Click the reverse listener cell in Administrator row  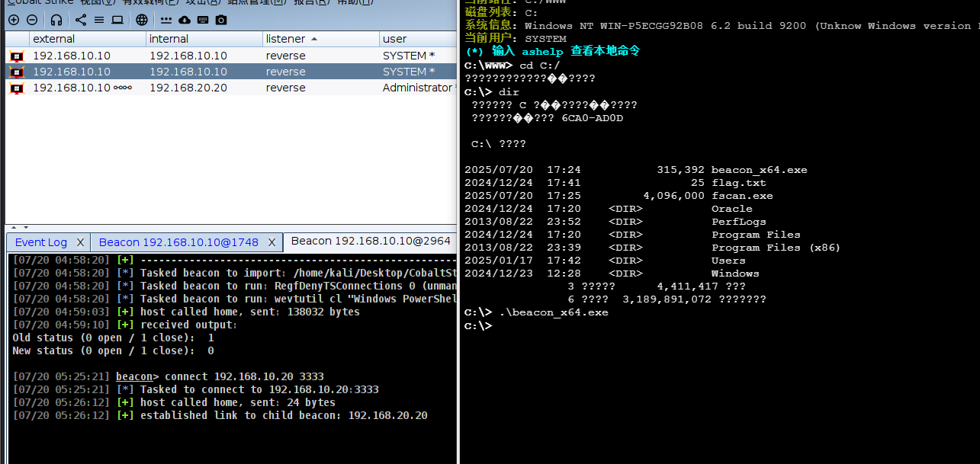(286, 88)
